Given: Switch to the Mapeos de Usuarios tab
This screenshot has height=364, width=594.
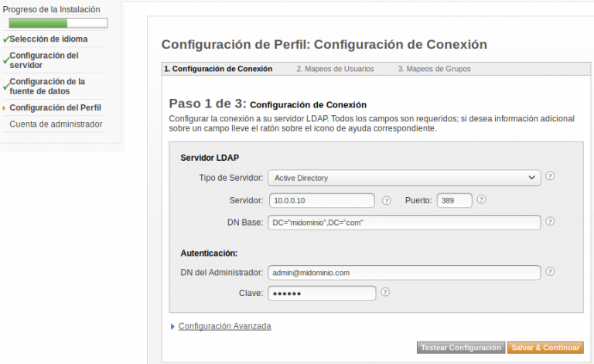Looking at the screenshot, I should (335, 69).
